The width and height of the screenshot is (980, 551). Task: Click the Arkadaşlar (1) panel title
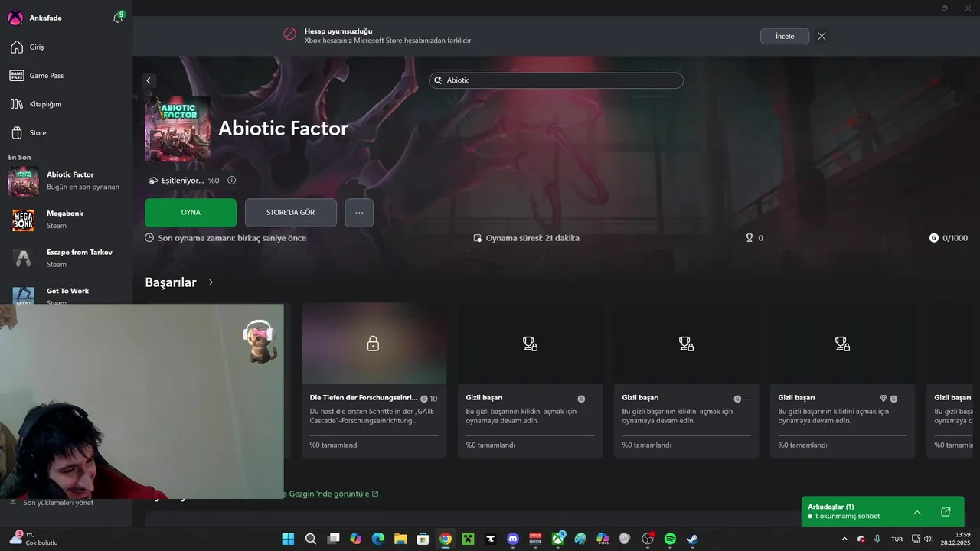(x=831, y=507)
